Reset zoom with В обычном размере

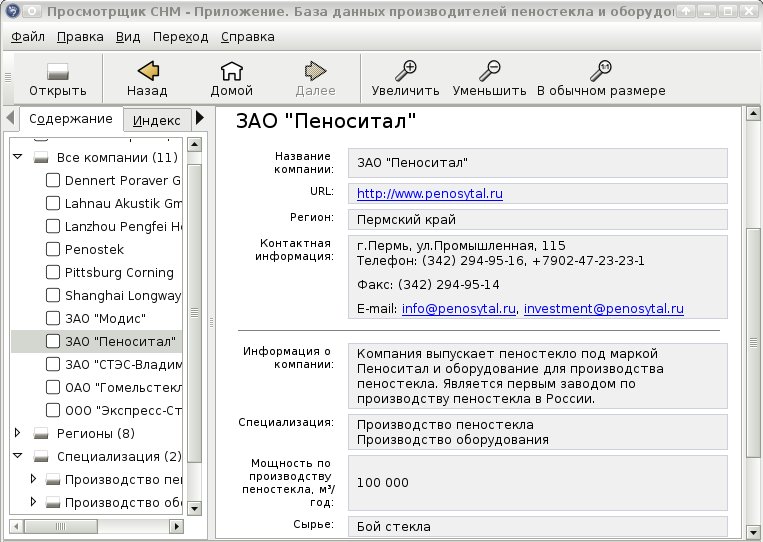point(601,71)
